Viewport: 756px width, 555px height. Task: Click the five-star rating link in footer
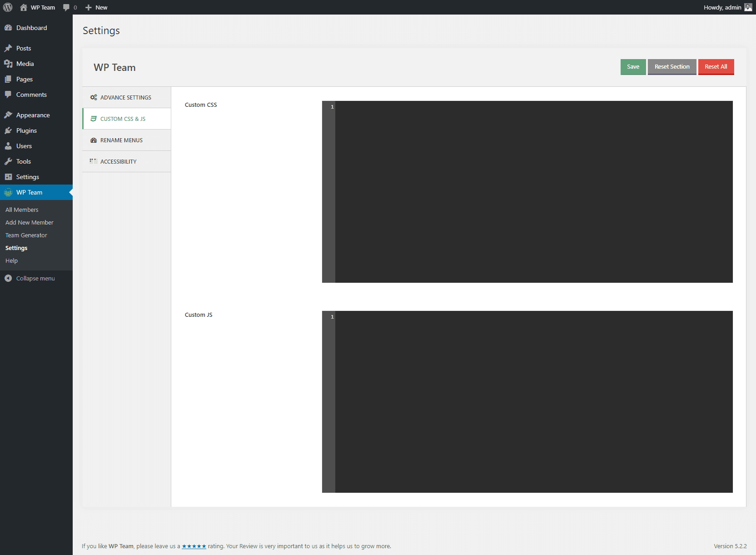[194, 546]
